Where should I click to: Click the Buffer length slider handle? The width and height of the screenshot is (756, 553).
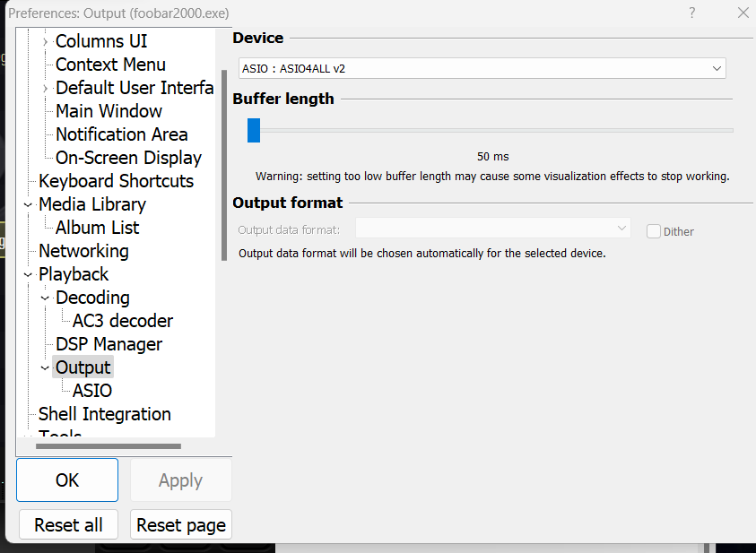254,130
